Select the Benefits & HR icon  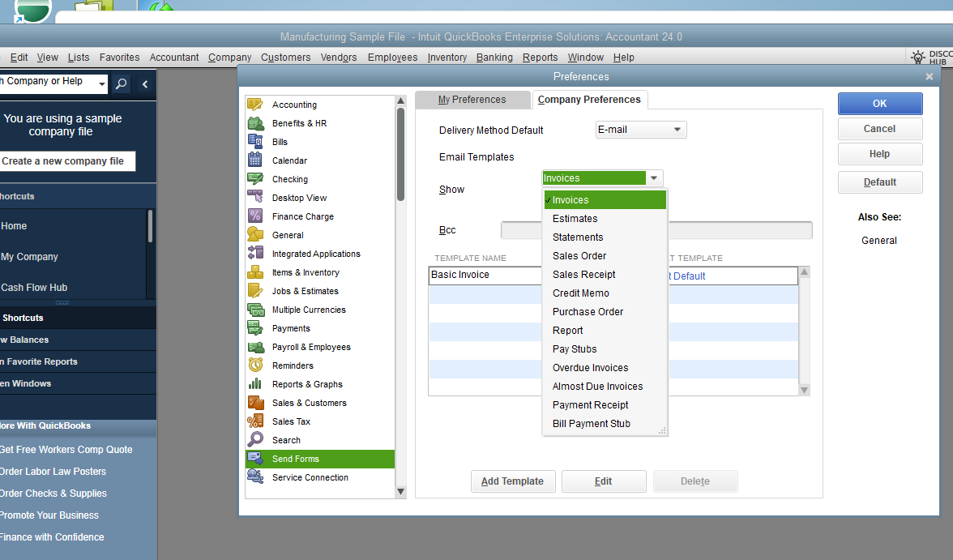pyautogui.click(x=255, y=123)
